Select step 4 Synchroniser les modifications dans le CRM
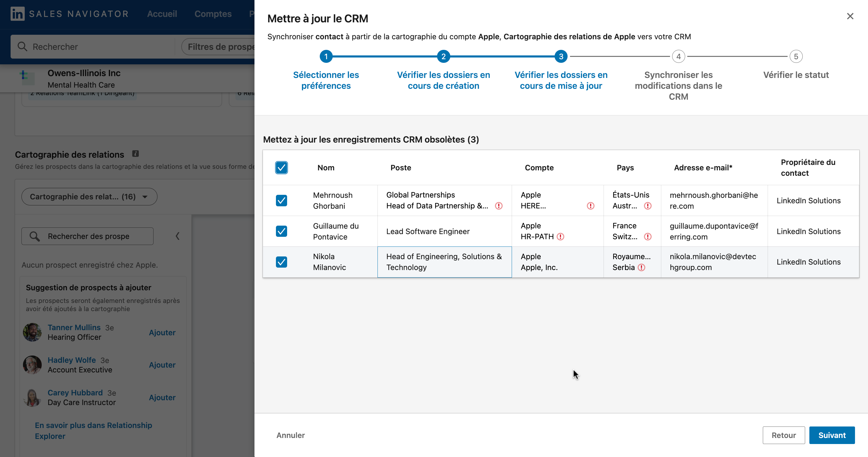868x457 pixels. click(678, 56)
